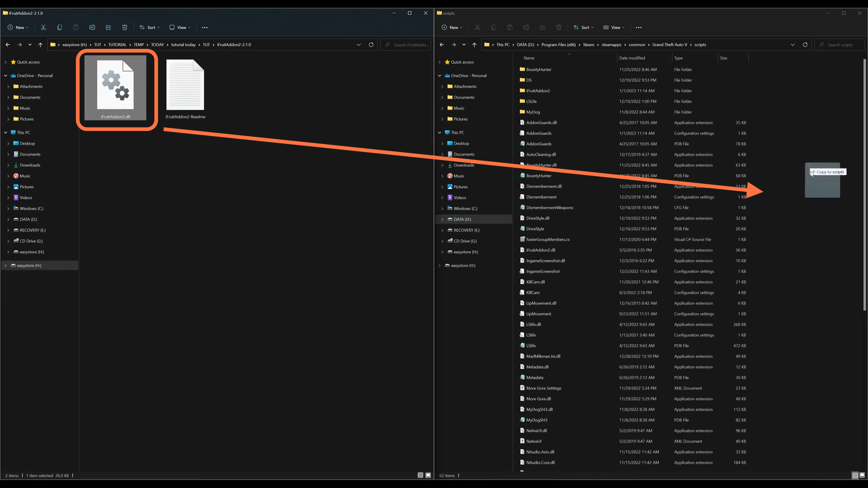Open View menu in scripts window
The width and height of the screenshot is (868, 488).
[614, 28]
